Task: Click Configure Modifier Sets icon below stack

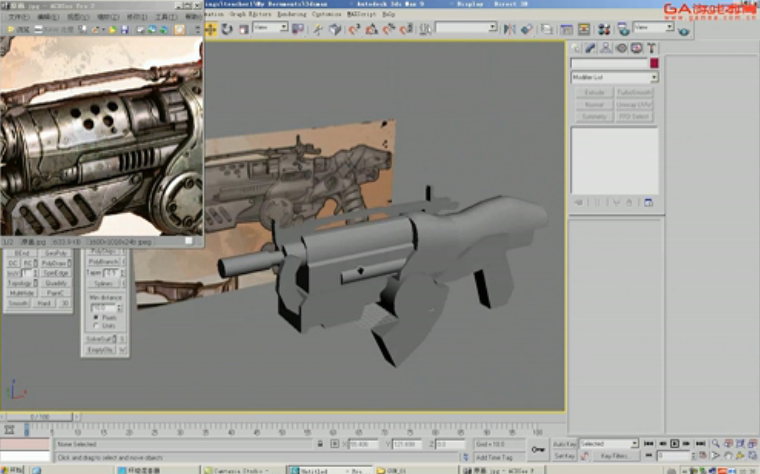Action: tap(649, 203)
